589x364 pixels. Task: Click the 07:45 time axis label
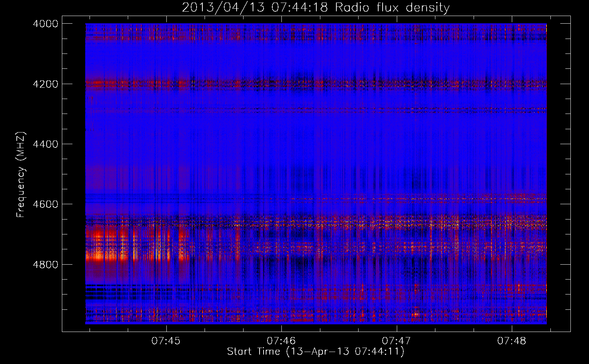coord(166,341)
